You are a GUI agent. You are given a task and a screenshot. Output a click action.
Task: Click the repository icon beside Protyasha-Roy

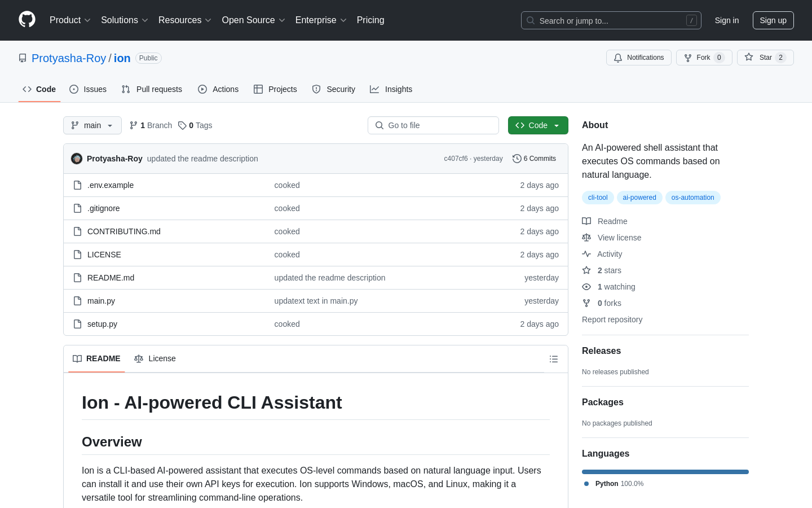click(23, 58)
